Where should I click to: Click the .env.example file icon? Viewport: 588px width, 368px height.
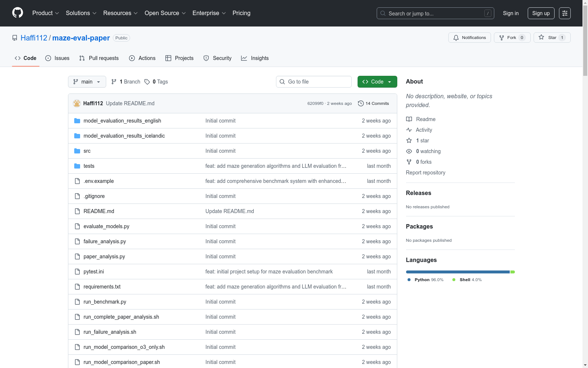pos(77,181)
